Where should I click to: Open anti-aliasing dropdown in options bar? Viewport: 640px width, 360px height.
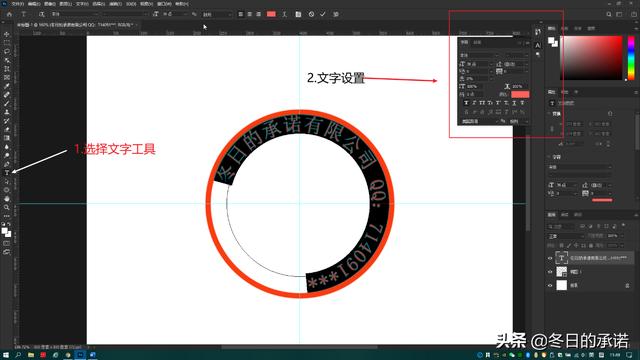pos(217,14)
